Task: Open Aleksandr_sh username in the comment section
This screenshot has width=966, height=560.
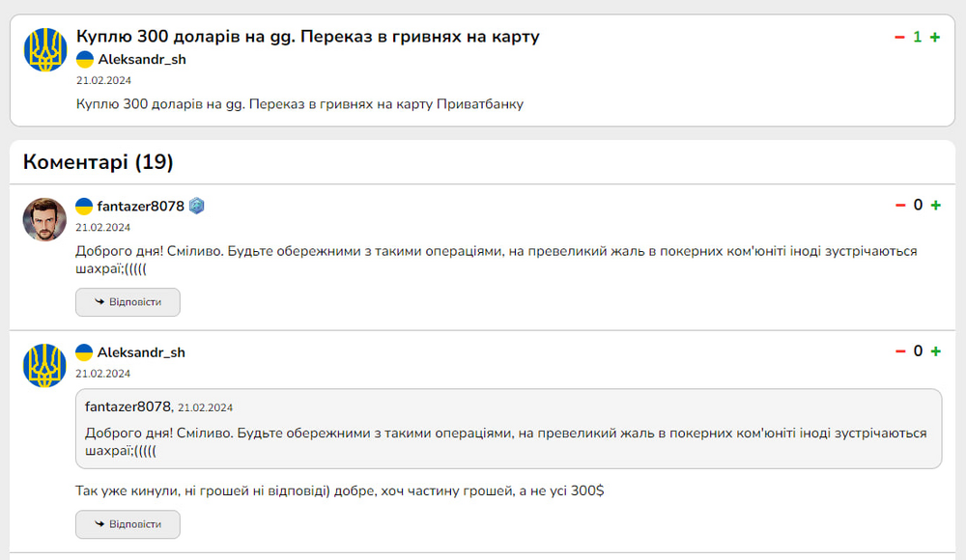Action: coord(141,352)
